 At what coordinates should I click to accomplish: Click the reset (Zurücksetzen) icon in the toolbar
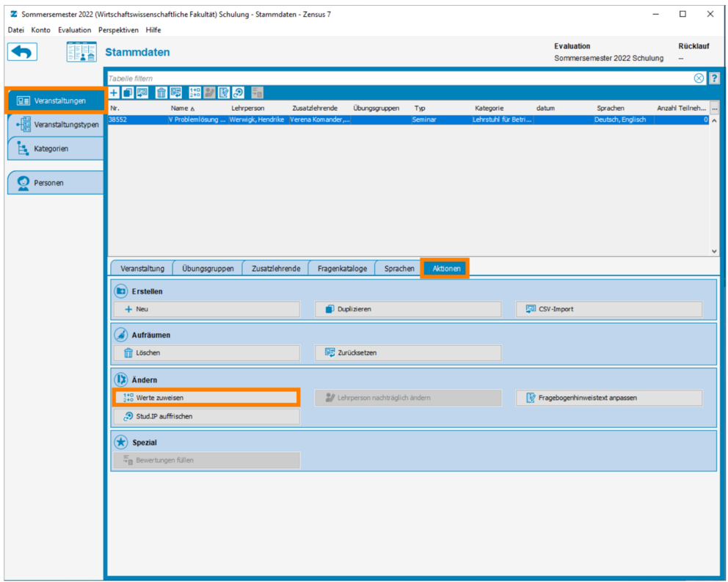[x=175, y=92]
